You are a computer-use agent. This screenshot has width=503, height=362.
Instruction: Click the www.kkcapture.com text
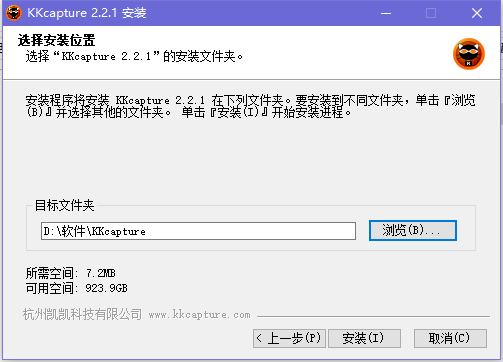click(x=199, y=315)
